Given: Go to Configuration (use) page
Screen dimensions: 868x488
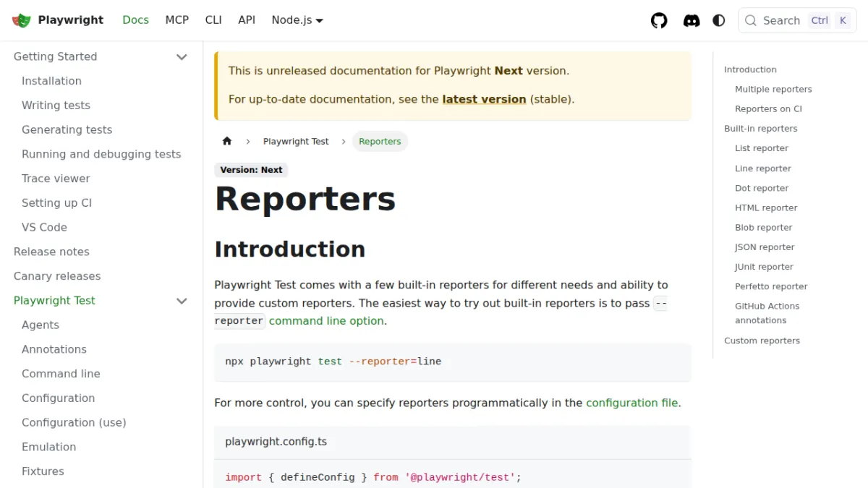Looking at the screenshot, I should pos(74,422).
